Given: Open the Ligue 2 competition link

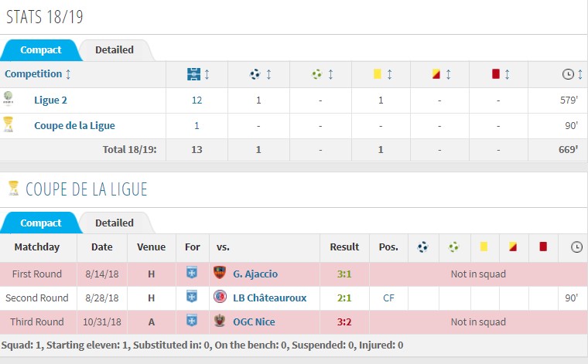Looking at the screenshot, I should pyautogui.click(x=50, y=100).
